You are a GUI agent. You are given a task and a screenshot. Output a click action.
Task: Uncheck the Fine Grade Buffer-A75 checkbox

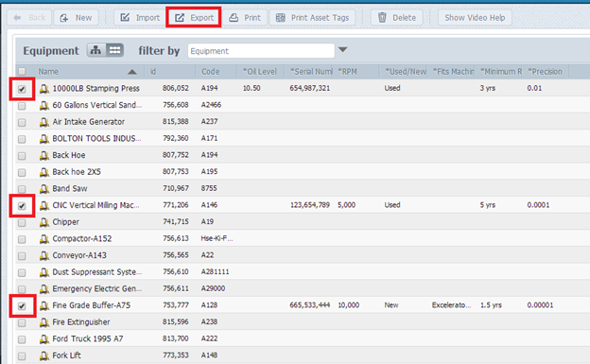22,306
